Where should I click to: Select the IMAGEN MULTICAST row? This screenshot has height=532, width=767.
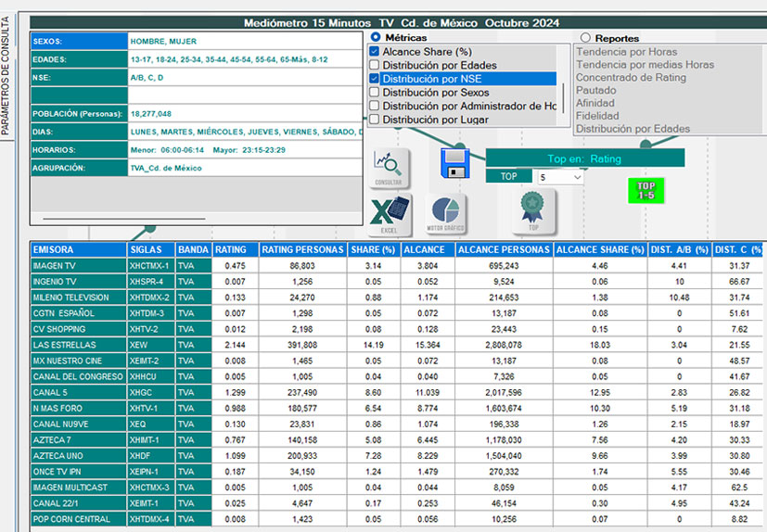point(396,488)
